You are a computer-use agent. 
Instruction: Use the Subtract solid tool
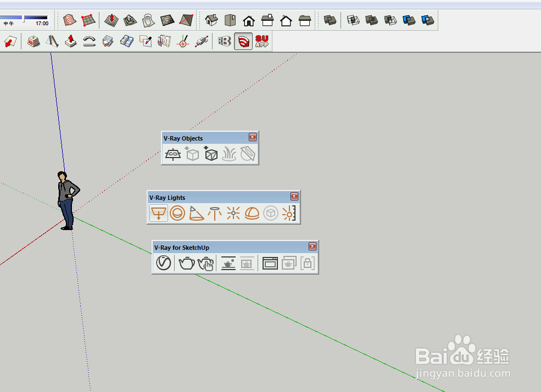pyautogui.click(x=390, y=20)
